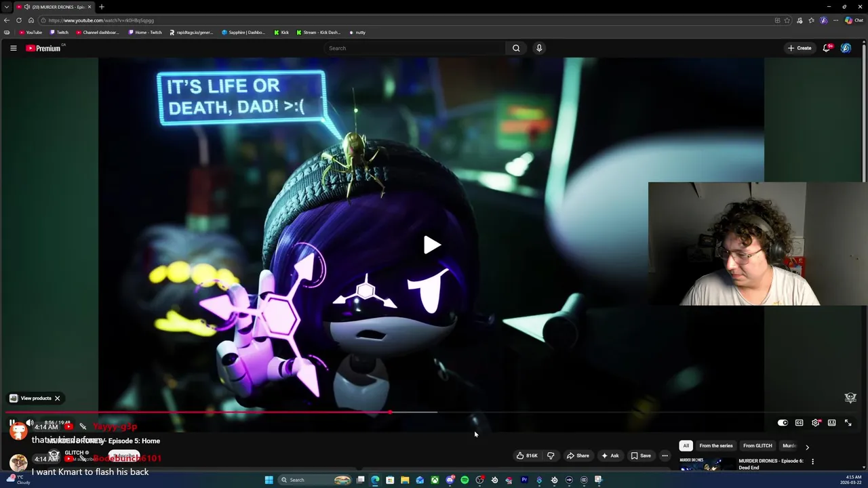The image size is (868, 488).
Task: Open Chat in the browser toolbar
Action: click(x=854, y=20)
